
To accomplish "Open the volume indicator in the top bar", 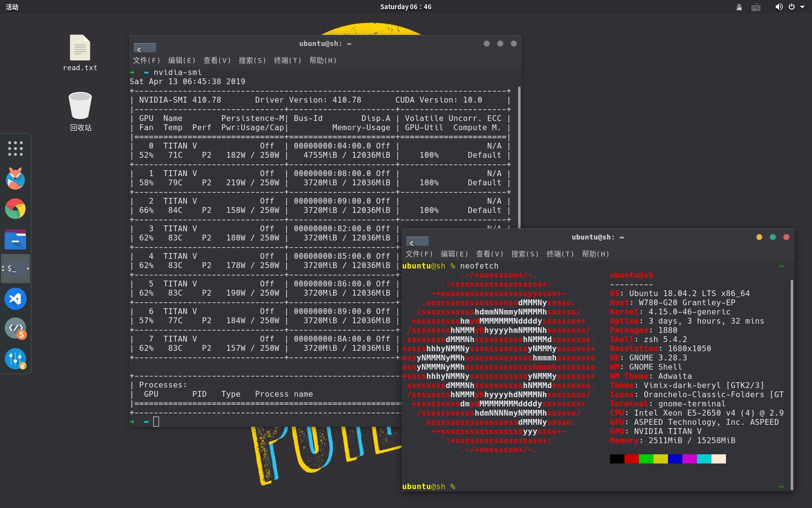I will [779, 7].
